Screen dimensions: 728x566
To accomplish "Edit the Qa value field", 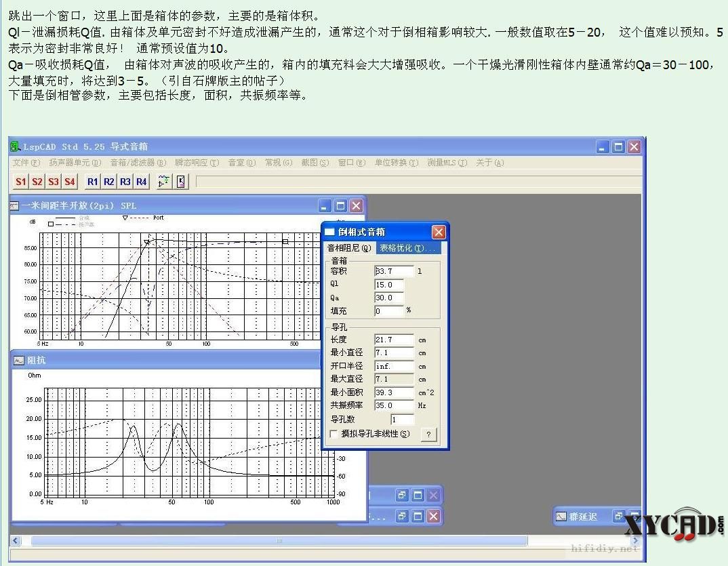I will tap(389, 298).
